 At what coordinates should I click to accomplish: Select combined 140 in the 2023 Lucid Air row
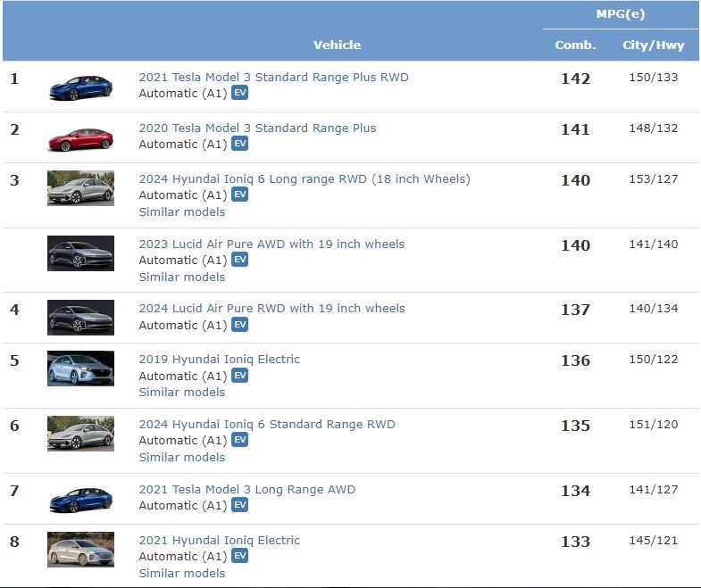point(575,245)
